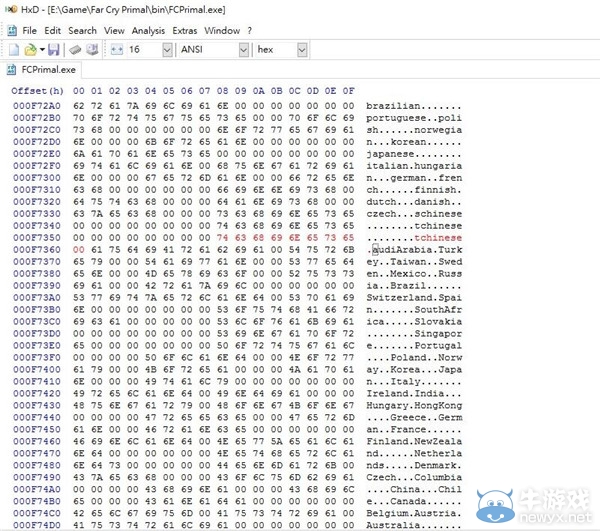Select decoded text "dutch...danish.."
The width and height of the screenshot is (600, 531).
(x=414, y=202)
